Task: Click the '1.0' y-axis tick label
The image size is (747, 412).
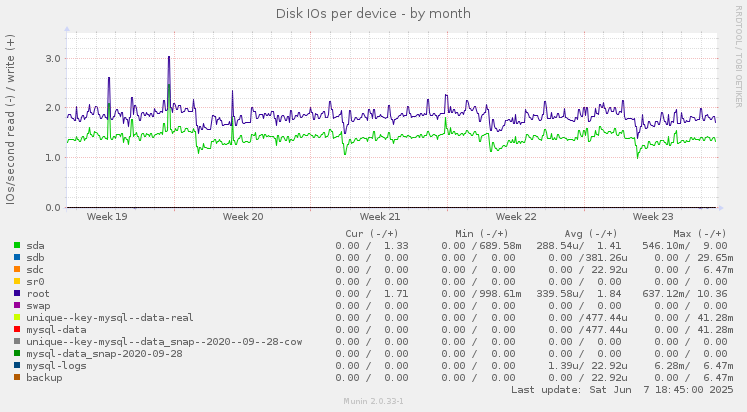Action: pos(53,158)
